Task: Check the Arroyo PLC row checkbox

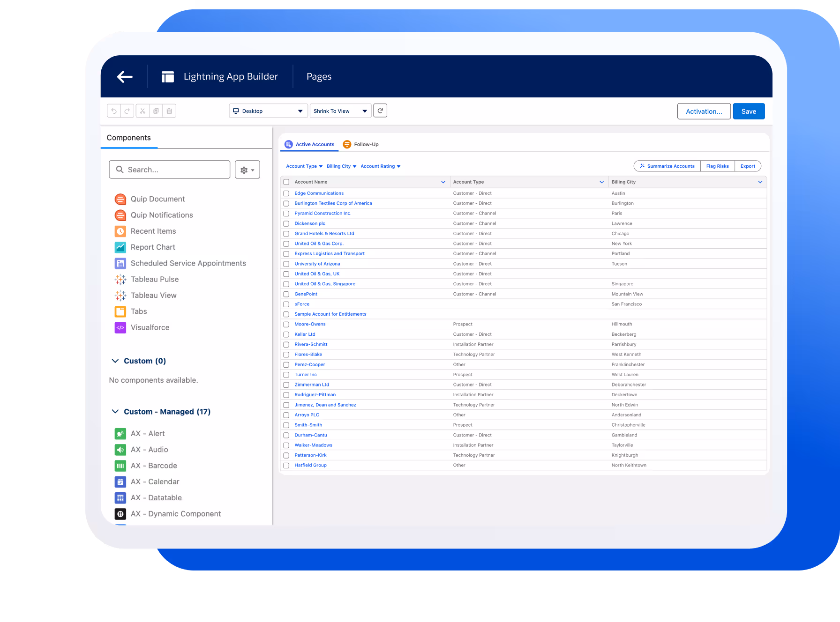Action: [286, 415]
